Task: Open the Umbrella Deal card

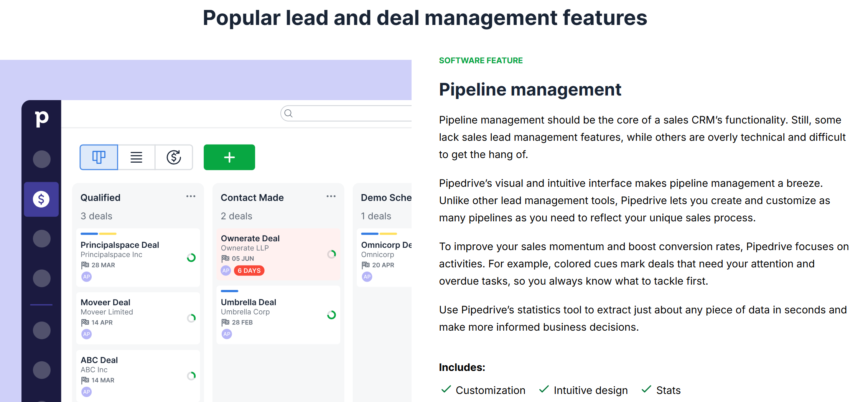Action: pyautogui.click(x=278, y=315)
